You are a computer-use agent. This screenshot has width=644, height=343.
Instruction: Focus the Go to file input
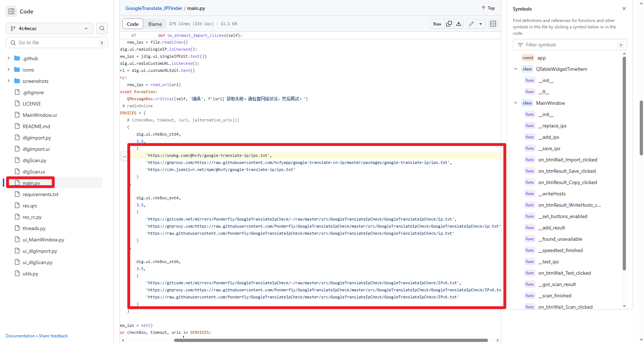coord(57,42)
